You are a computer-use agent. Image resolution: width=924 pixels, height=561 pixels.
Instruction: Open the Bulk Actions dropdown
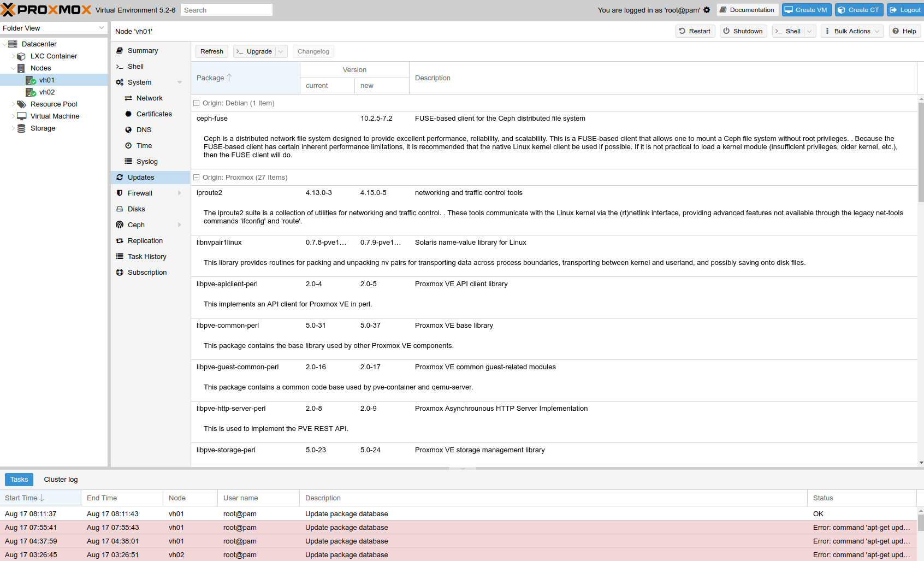pyautogui.click(x=852, y=31)
